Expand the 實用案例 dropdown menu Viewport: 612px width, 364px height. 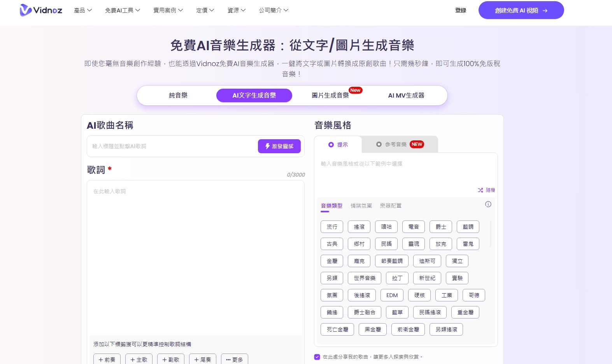tap(168, 10)
